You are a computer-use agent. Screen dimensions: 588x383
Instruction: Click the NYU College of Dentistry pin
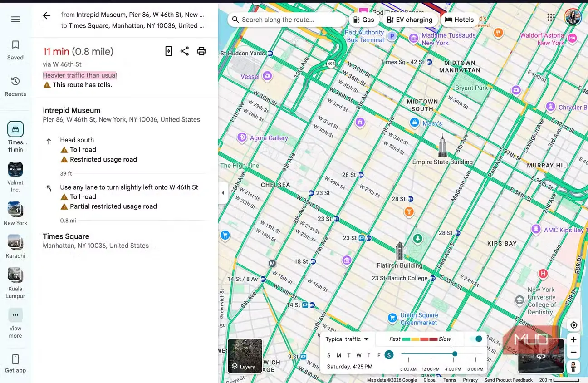click(x=519, y=300)
